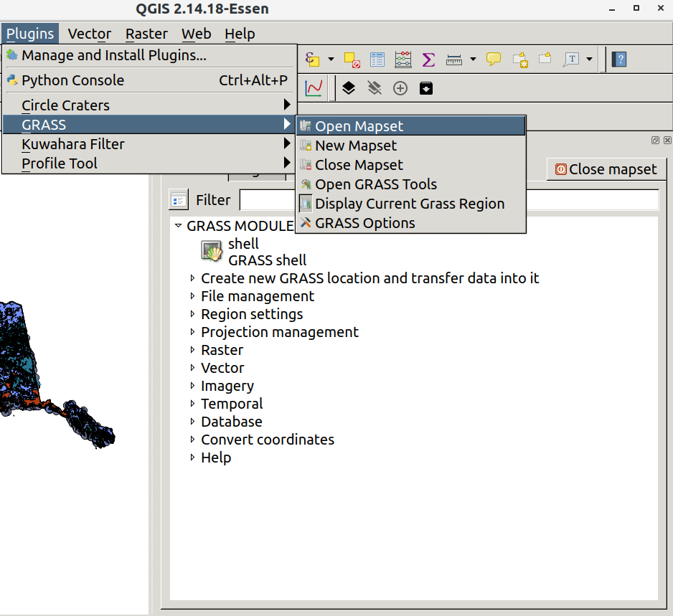This screenshot has height=616, width=673.
Task: Expand the Kuwahara Filter submenu
Action: coord(149,144)
